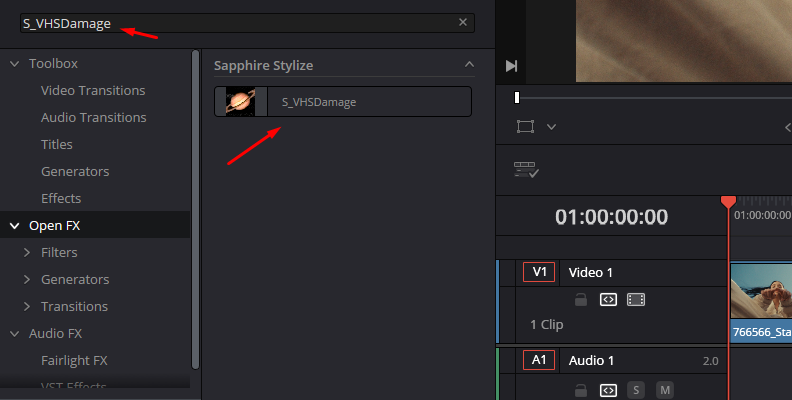This screenshot has width=792, height=400.
Task: Disable the Video 1 track filmstrip icon
Action: (636, 299)
